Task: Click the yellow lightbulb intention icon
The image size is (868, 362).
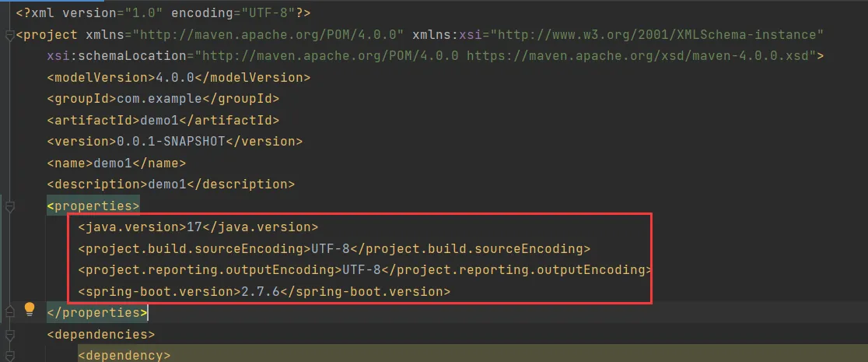Action: [30, 309]
